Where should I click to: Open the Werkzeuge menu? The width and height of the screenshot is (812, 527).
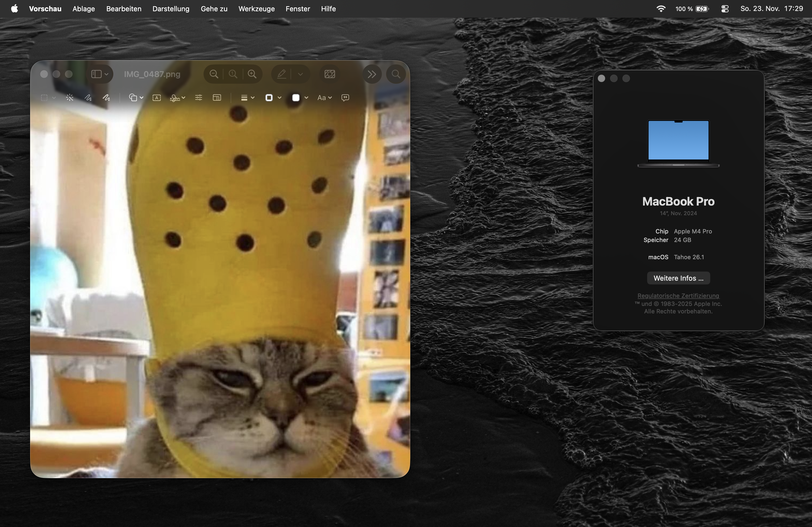(256, 9)
